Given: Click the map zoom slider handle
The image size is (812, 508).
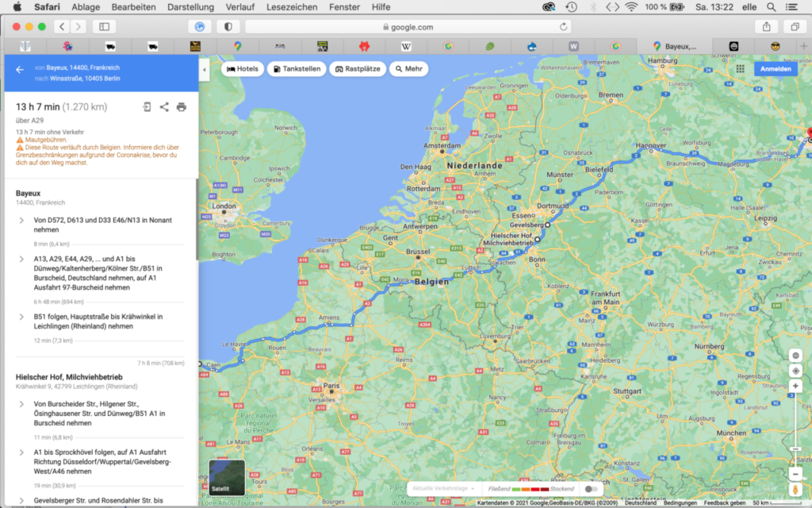Looking at the screenshot, I should (795, 449).
